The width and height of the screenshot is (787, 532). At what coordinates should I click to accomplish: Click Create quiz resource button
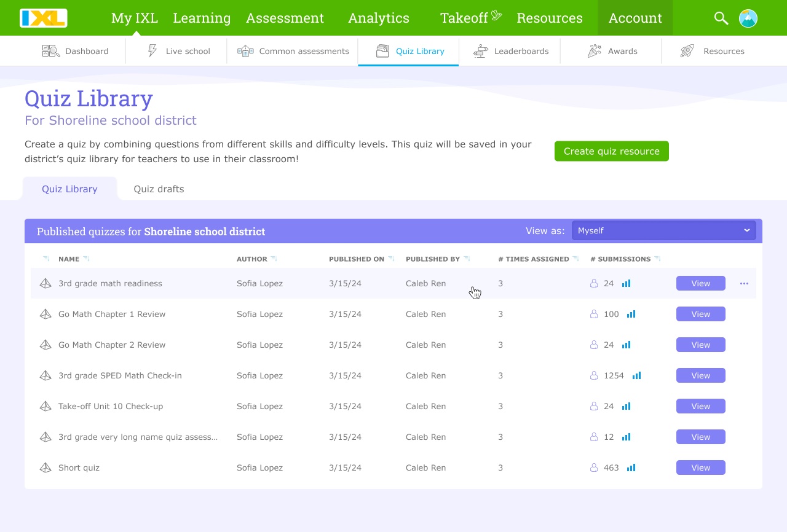point(612,151)
